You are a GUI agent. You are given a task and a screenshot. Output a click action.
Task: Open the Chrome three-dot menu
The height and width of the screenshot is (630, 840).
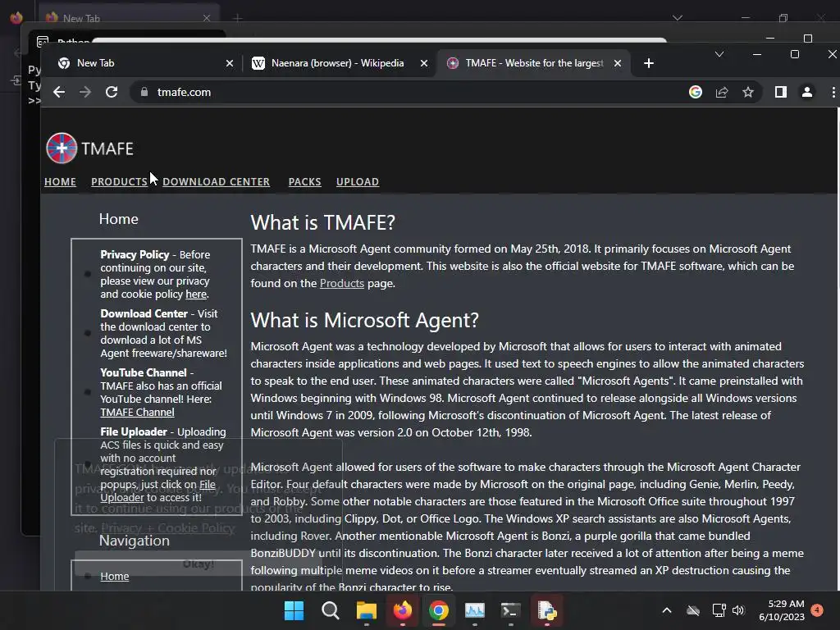pyautogui.click(x=833, y=92)
